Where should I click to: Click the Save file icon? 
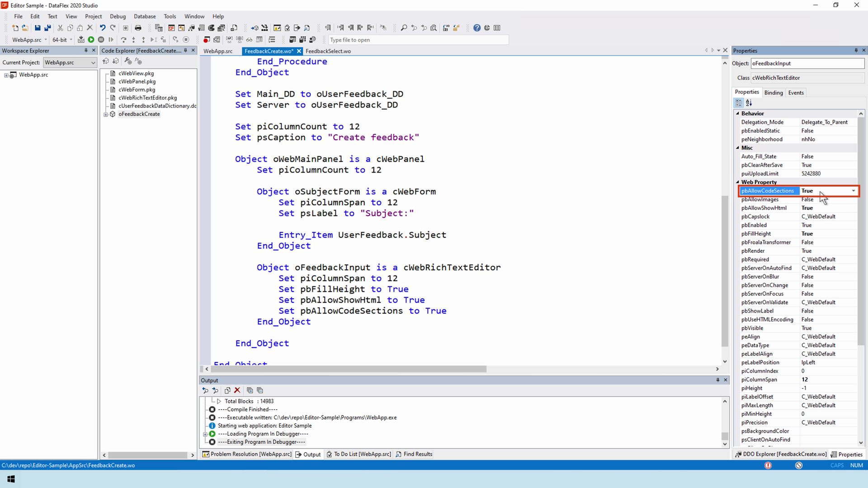pos(38,28)
